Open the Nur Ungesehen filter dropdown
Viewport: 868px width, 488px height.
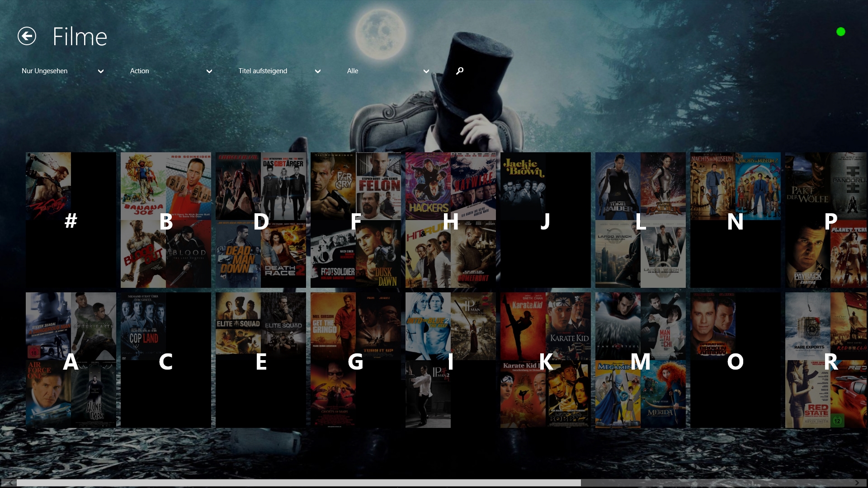62,71
